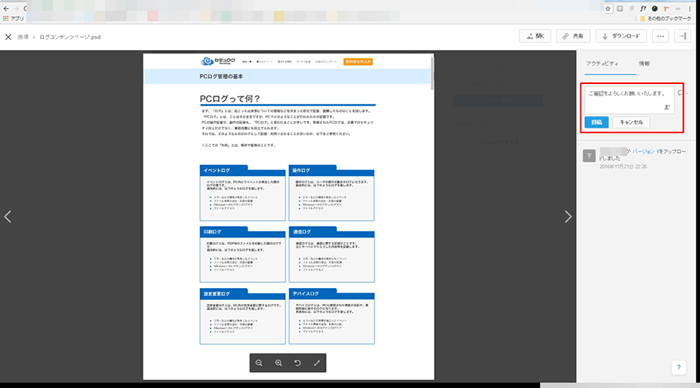The image size is (700, 388).
Task: Click inside the comment text box
Action: coord(629,100)
